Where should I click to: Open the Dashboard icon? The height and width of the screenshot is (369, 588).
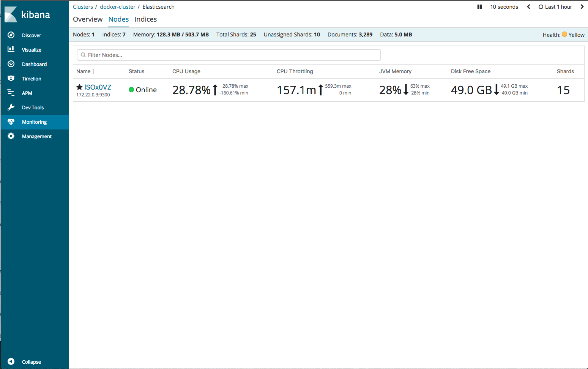[x=11, y=64]
